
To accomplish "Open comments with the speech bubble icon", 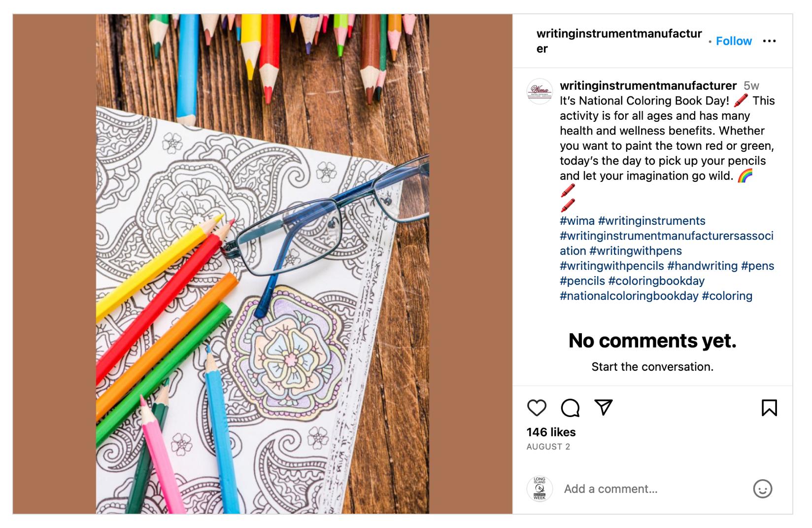I will click(x=570, y=408).
